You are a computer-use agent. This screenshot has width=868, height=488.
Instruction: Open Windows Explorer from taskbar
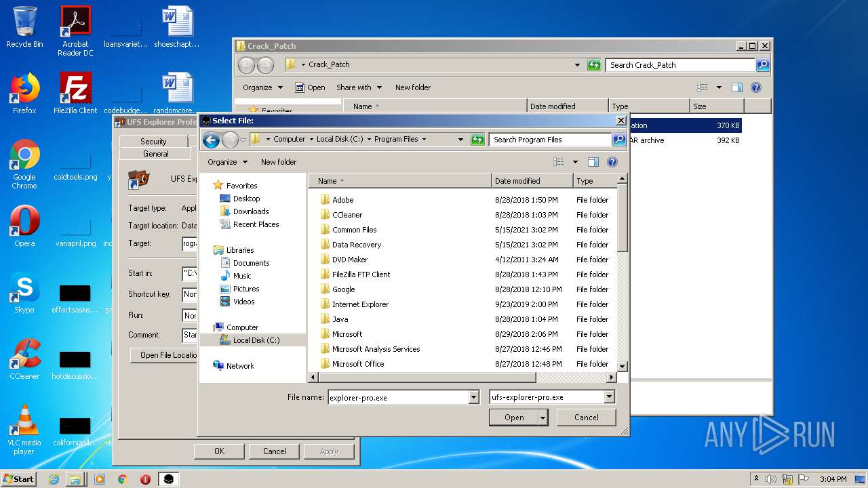75,479
